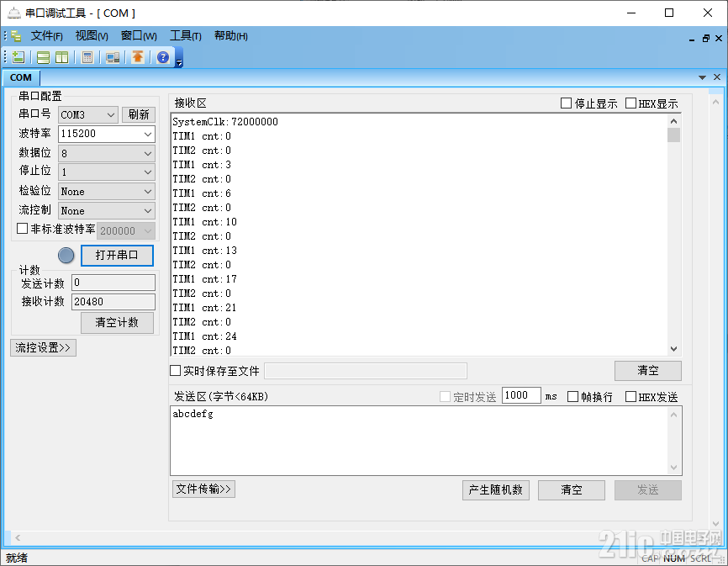
Task: Open the 帮助(H) menu
Action: click(x=230, y=36)
